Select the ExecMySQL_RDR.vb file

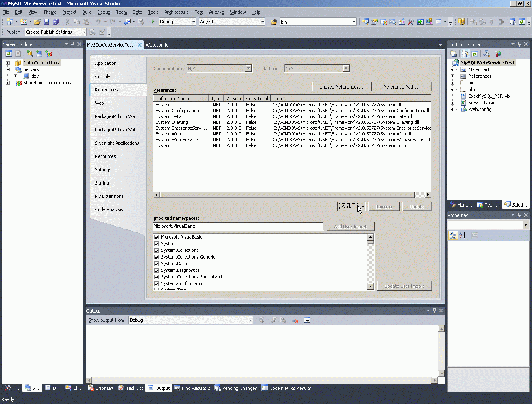click(489, 96)
